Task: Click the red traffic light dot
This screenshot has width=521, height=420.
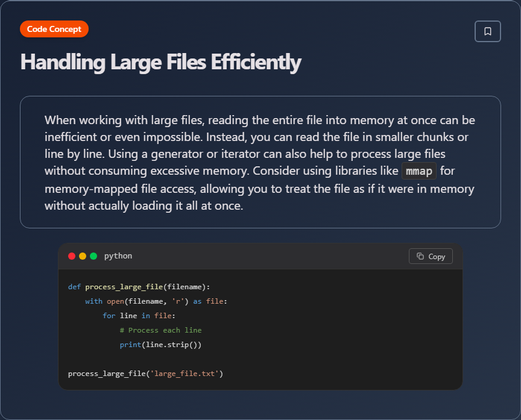Action: click(x=71, y=255)
